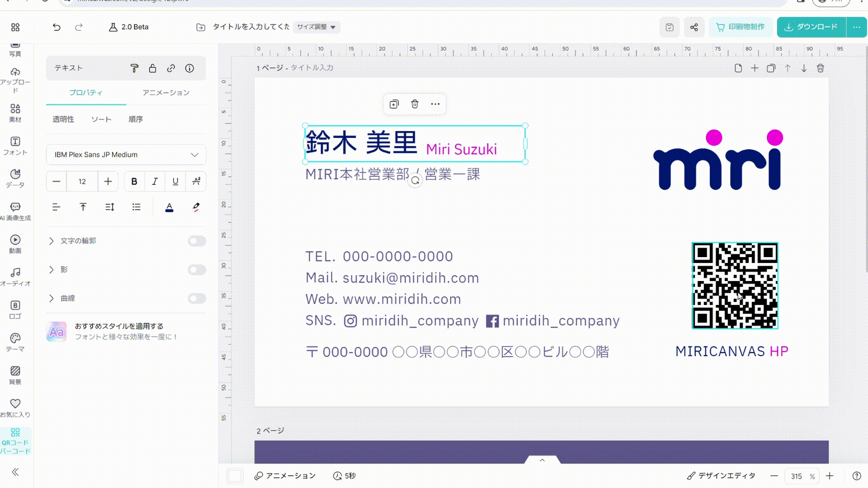Open the apps grid menu icon
Viewport: 868px width, 488px height.
(x=15, y=27)
